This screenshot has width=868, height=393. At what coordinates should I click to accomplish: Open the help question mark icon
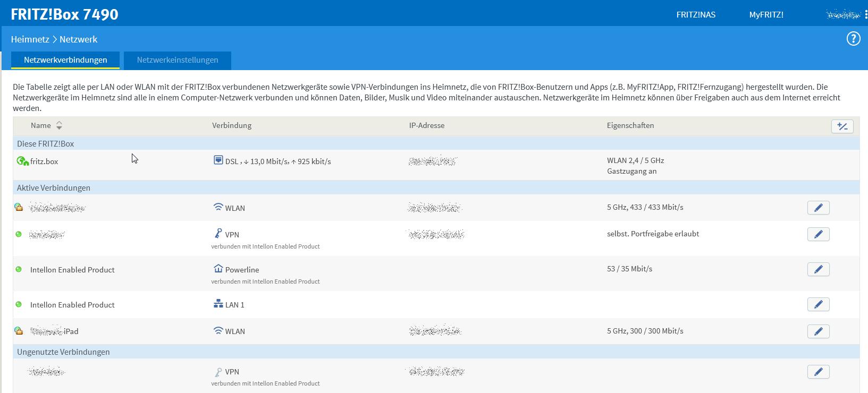point(853,39)
